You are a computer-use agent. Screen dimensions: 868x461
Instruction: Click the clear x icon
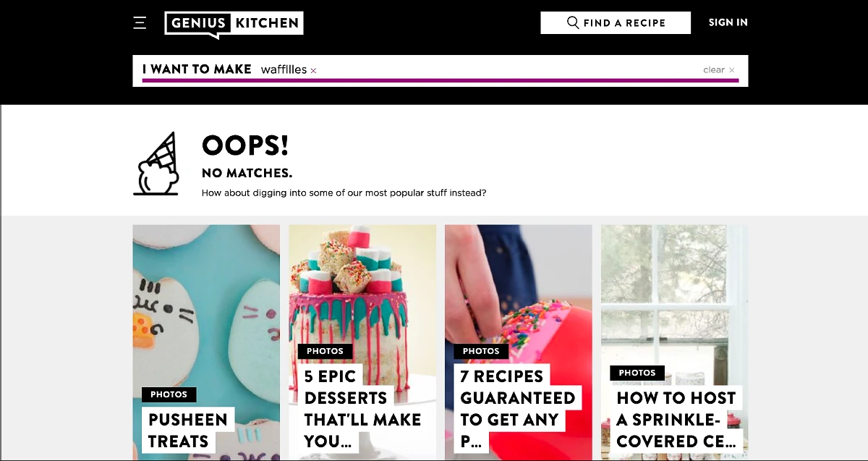732,70
